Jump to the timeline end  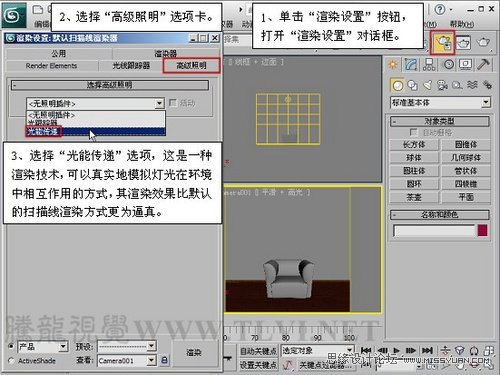(x=427, y=350)
